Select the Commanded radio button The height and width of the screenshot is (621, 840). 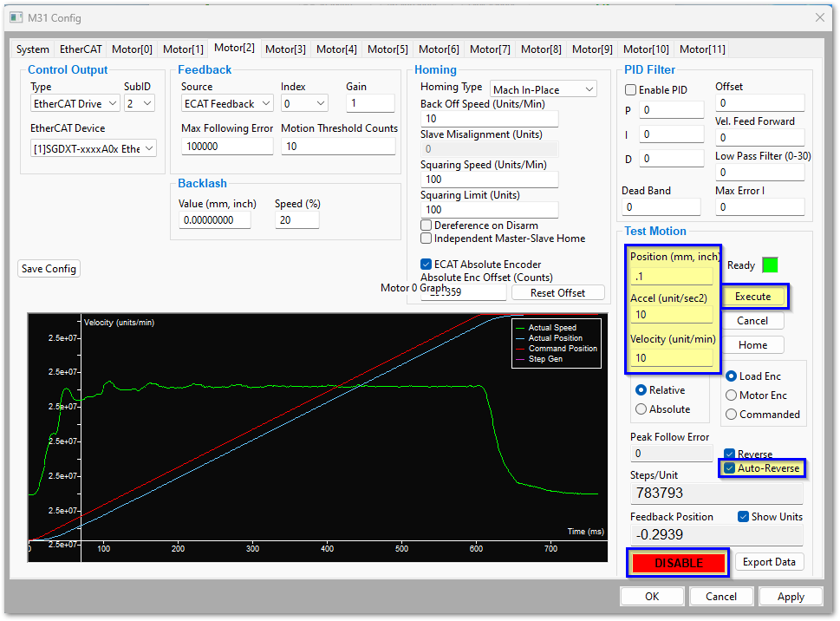point(731,415)
